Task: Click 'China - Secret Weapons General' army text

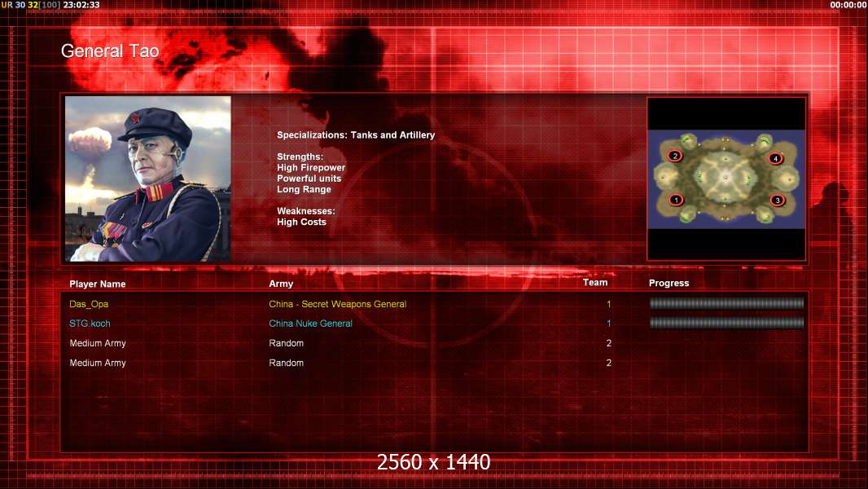Action: click(338, 304)
